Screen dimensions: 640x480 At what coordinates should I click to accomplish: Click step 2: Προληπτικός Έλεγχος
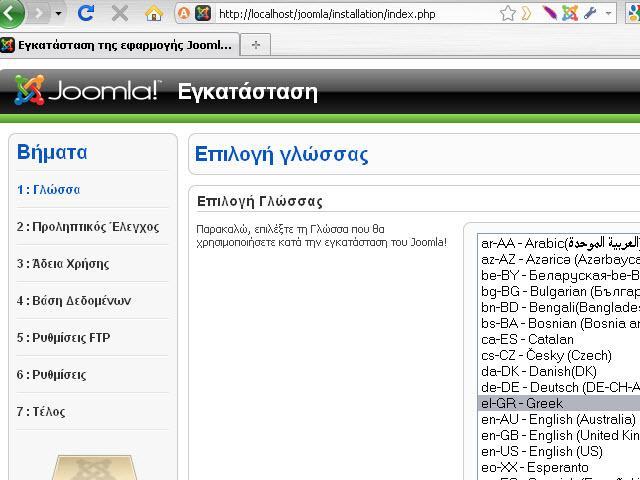[88, 227]
